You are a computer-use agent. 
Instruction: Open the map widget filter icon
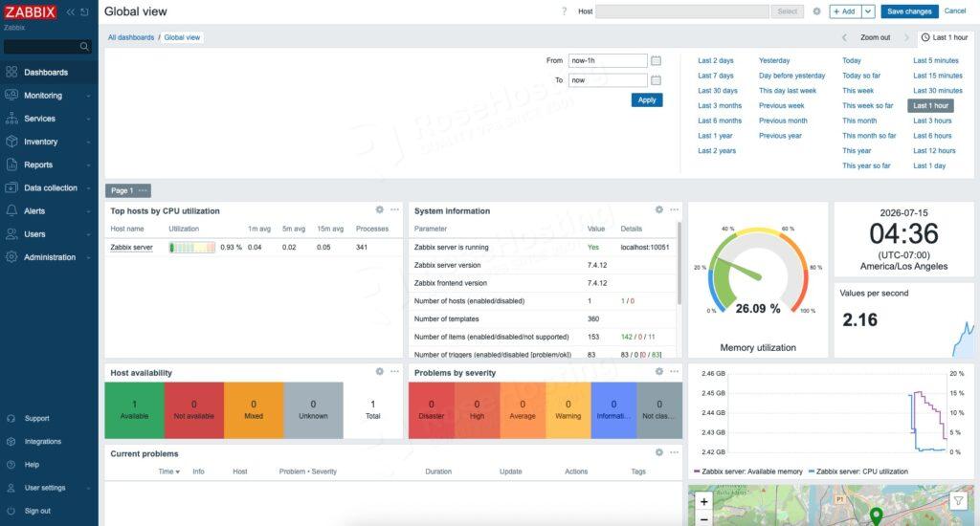[x=958, y=500]
